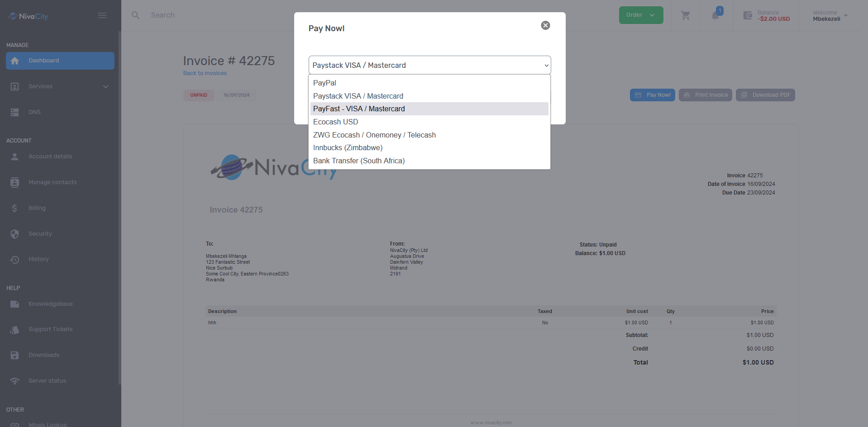Select PayPal payment option
Viewport: 868px width, 427px height.
click(429, 83)
